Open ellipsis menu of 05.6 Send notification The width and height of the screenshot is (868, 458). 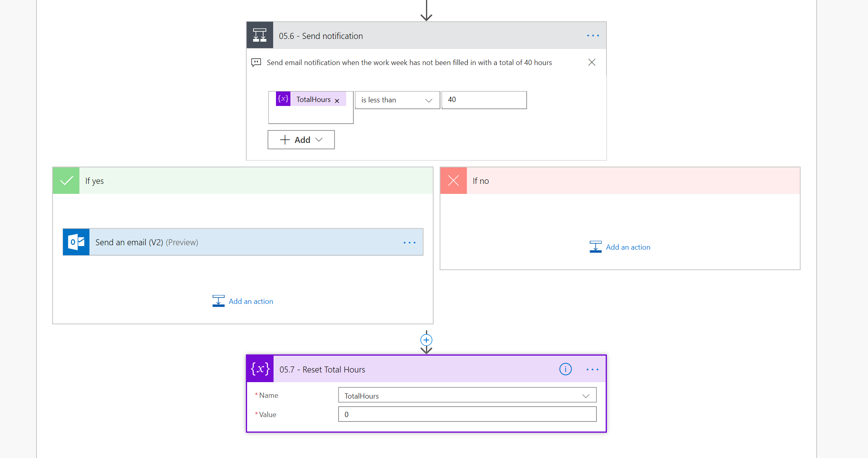[592, 36]
